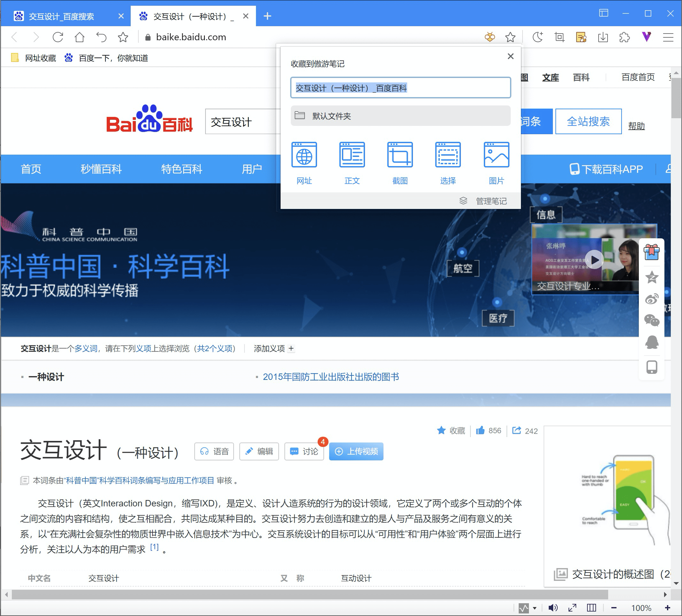The image size is (682, 616).
Task: Click the favorite star beside Maxnote icon
Action: pos(510,37)
